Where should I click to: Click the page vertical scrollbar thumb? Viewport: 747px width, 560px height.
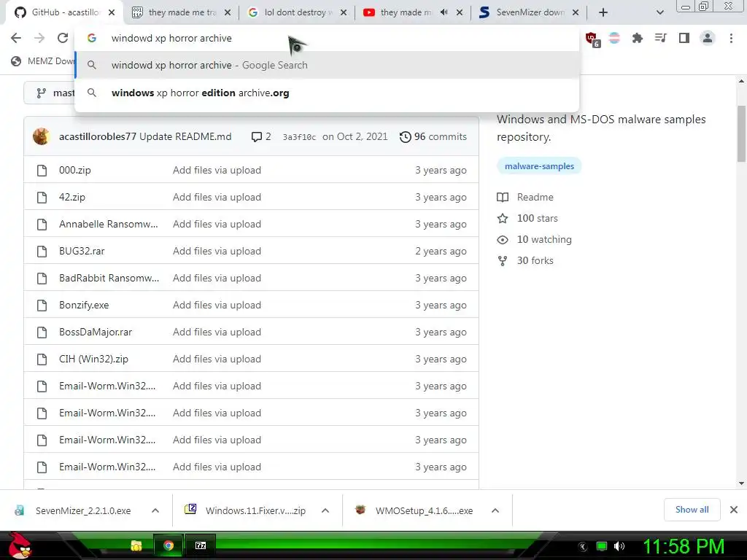coord(741,134)
